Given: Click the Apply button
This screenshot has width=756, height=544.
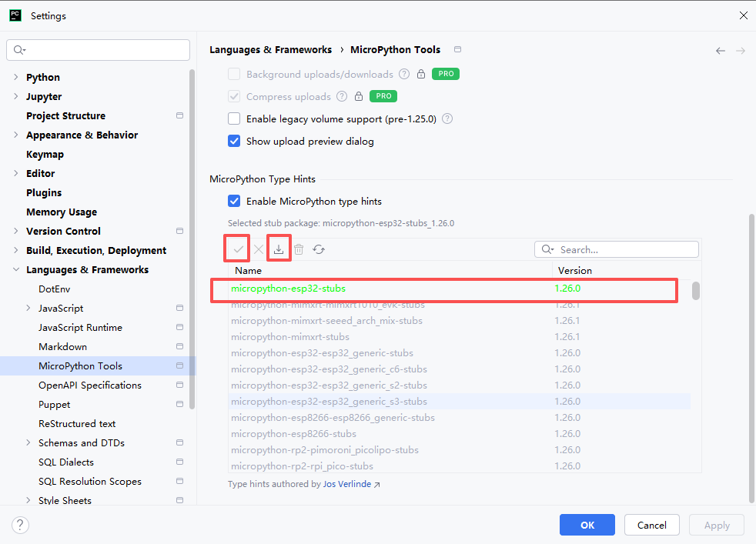Looking at the screenshot, I should (x=717, y=525).
